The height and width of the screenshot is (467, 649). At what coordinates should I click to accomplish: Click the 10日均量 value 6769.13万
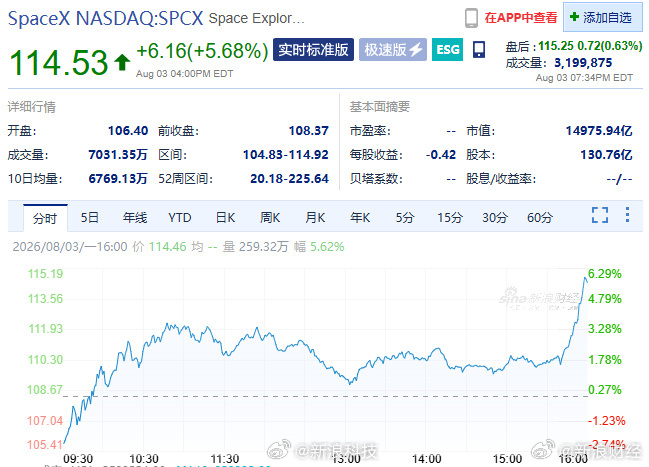[x=118, y=179]
